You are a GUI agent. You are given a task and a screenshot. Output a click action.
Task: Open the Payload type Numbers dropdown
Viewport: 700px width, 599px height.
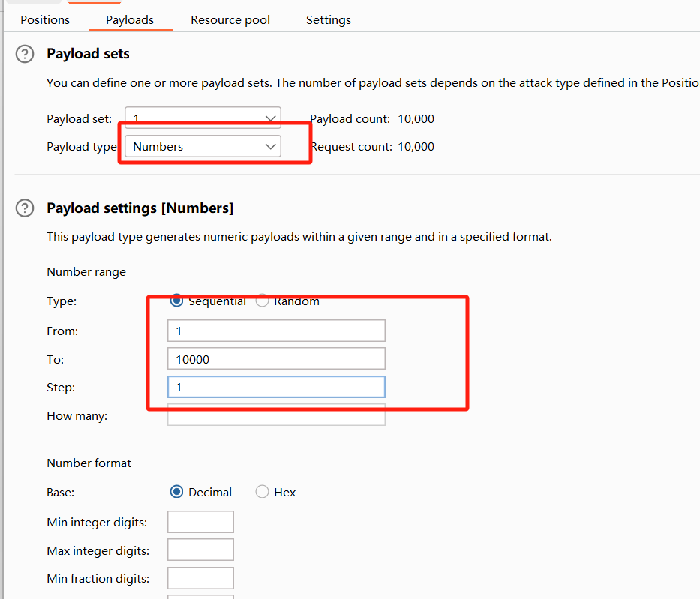tap(203, 147)
